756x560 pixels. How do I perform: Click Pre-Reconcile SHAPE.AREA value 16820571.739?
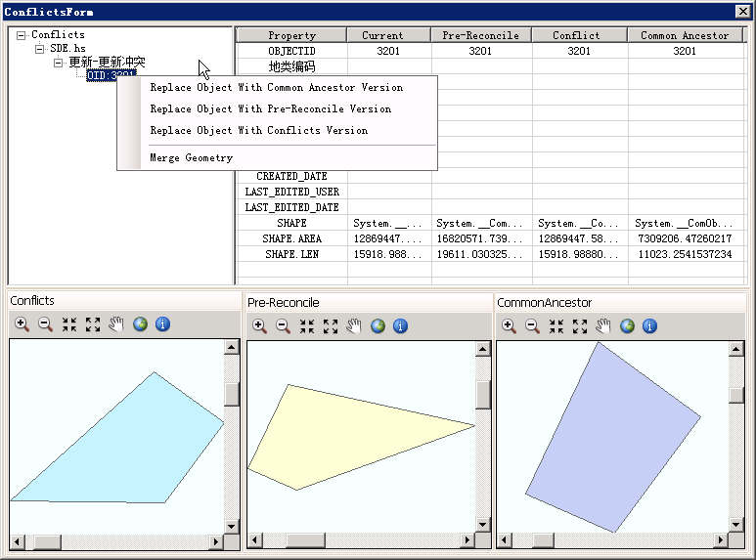tap(481, 238)
